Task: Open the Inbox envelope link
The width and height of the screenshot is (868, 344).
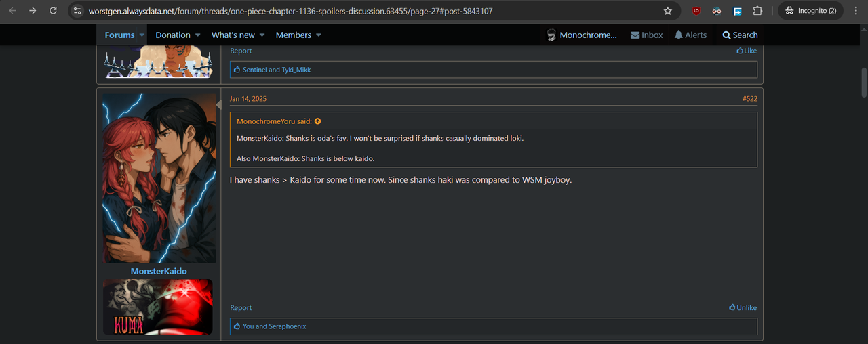Action: click(646, 35)
